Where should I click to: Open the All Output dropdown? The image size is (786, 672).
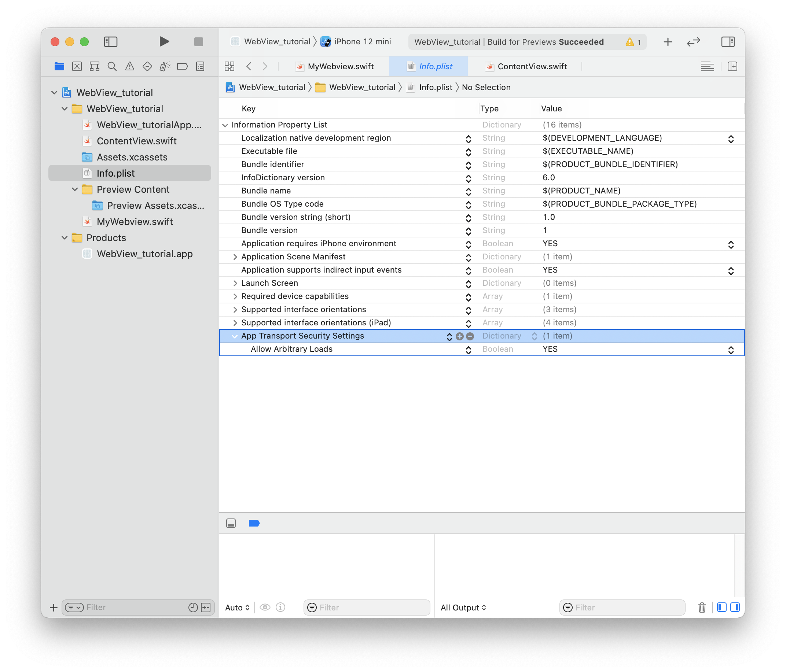coord(463,608)
